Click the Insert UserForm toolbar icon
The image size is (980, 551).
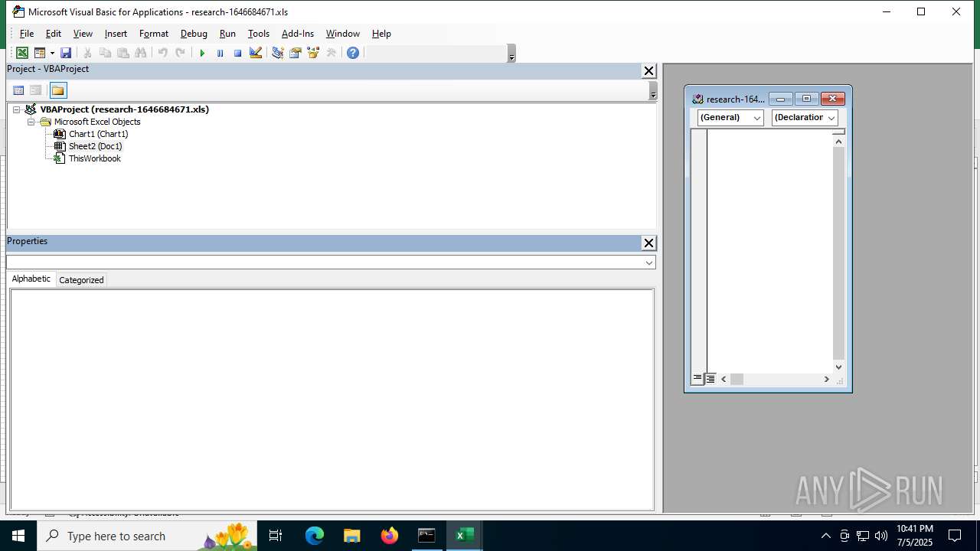pos(40,53)
